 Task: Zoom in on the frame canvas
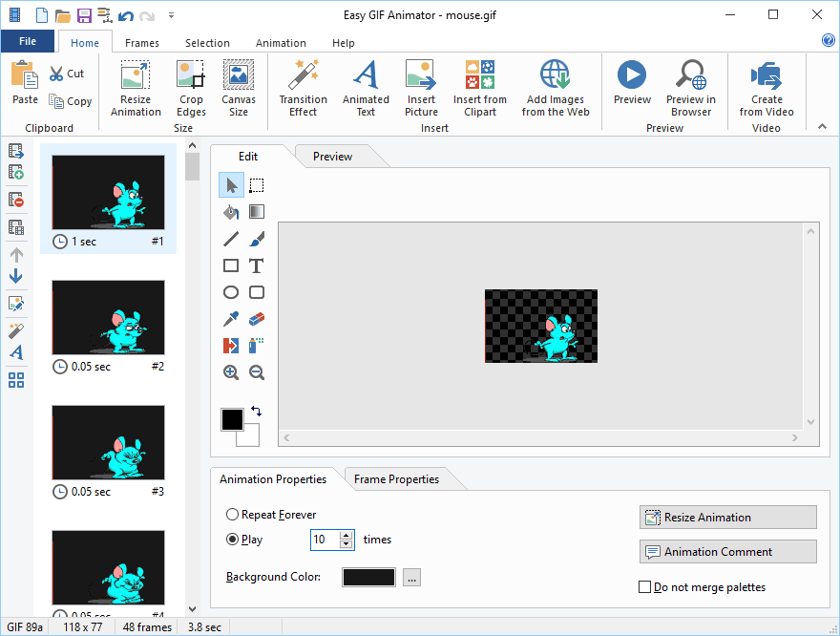click(230, 371)
